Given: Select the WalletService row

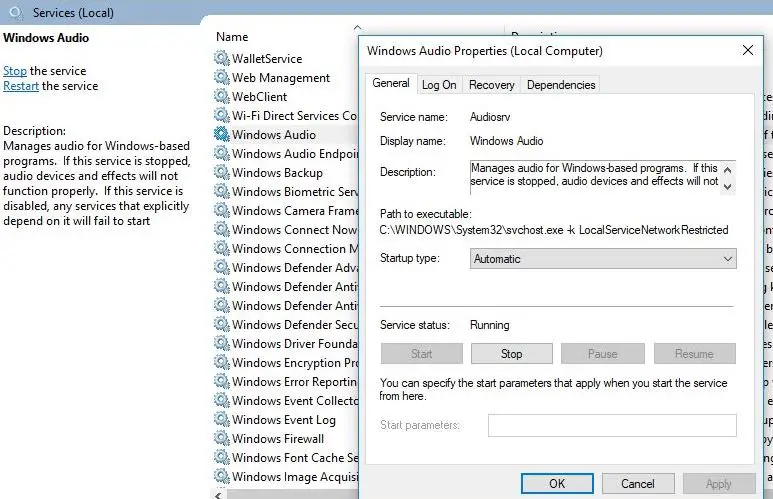Looking at the screenshot, I should pos(286,59).
